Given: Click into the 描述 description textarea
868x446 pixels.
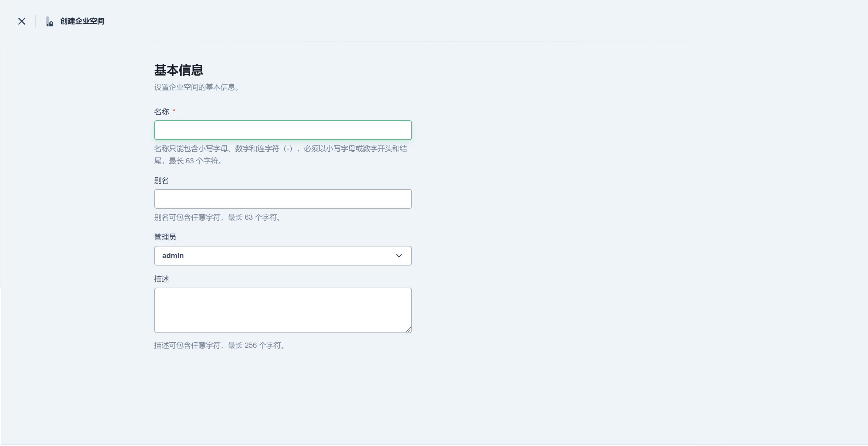Looking at the screenshot, I should click(283, 310).
